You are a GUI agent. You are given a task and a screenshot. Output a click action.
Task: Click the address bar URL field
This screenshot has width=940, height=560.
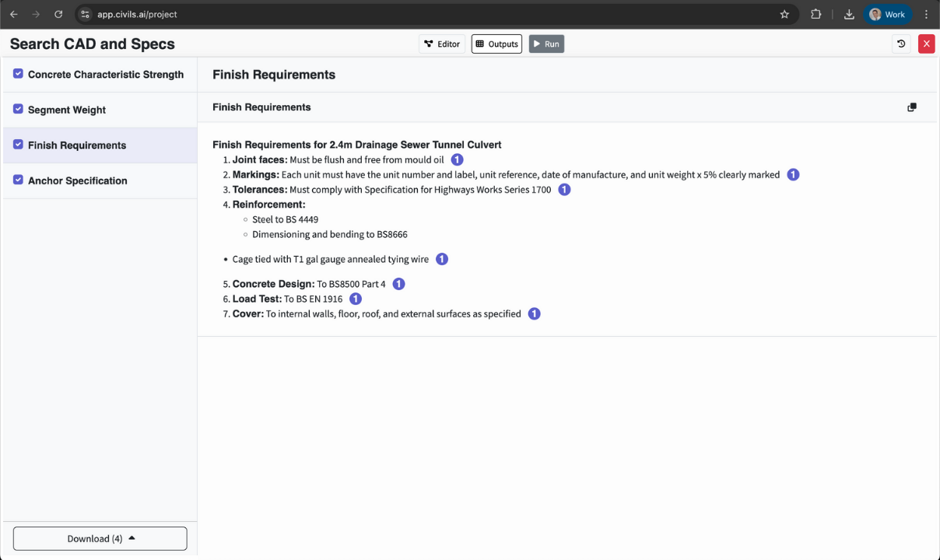(436, 14)
